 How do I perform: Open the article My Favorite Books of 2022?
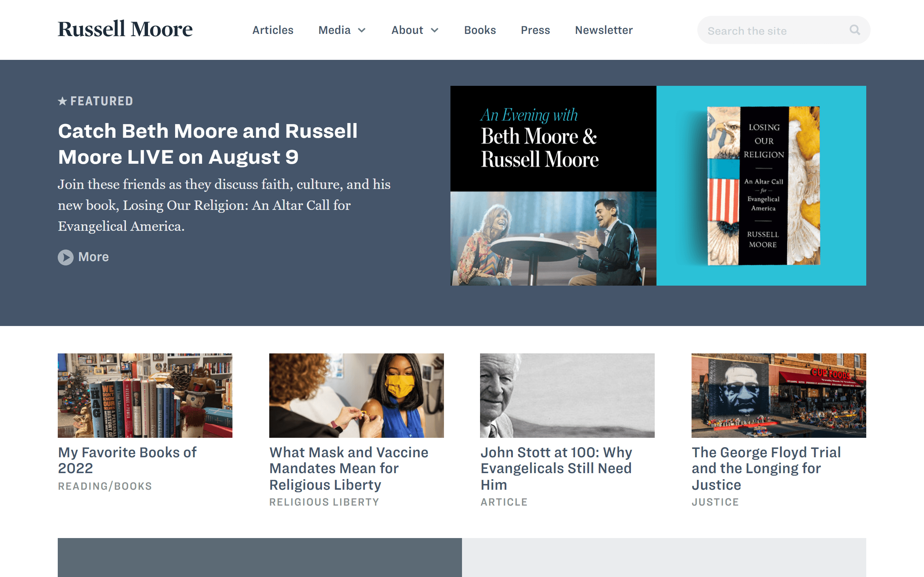pyautogui.click(x=127, y=460)
